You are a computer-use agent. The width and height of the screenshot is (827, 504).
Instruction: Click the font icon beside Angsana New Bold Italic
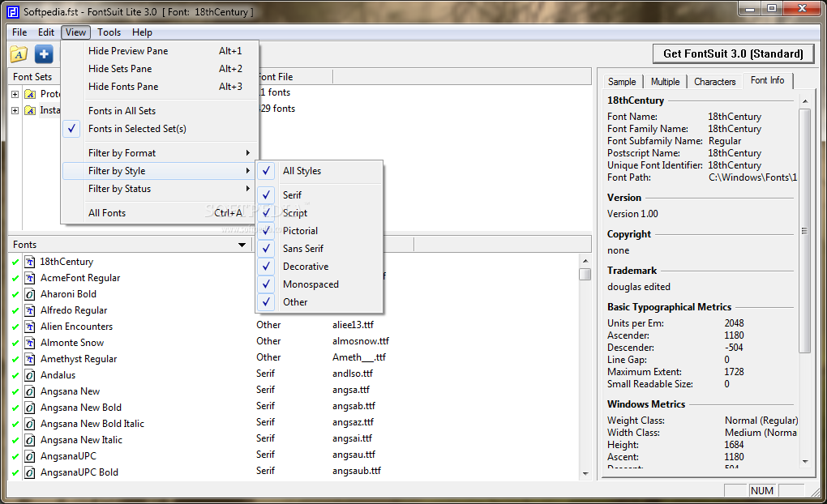[x=30, y=424]
